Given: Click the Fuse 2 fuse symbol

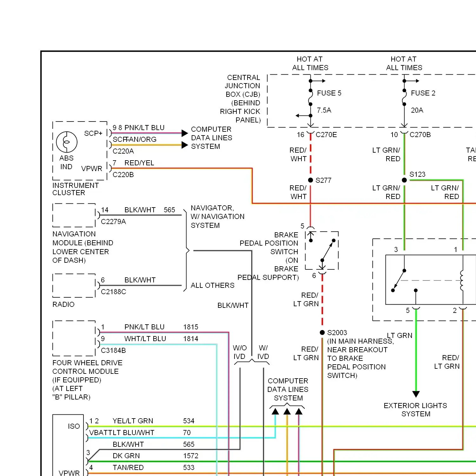Looking at the screenshot, I should pos(404,97).
